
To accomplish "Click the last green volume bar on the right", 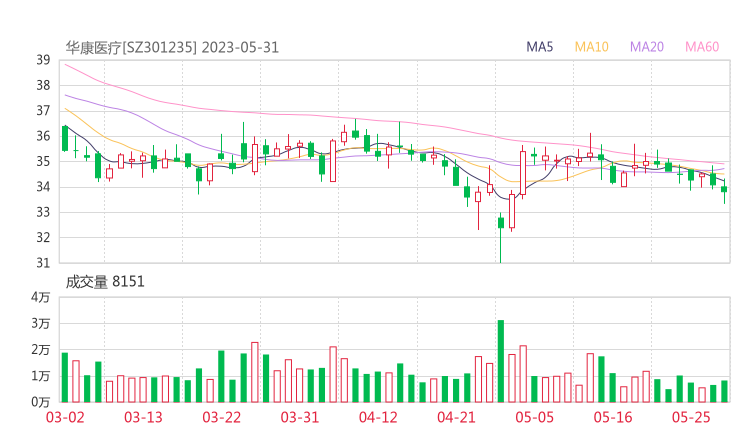I will (x=724, y=391).
